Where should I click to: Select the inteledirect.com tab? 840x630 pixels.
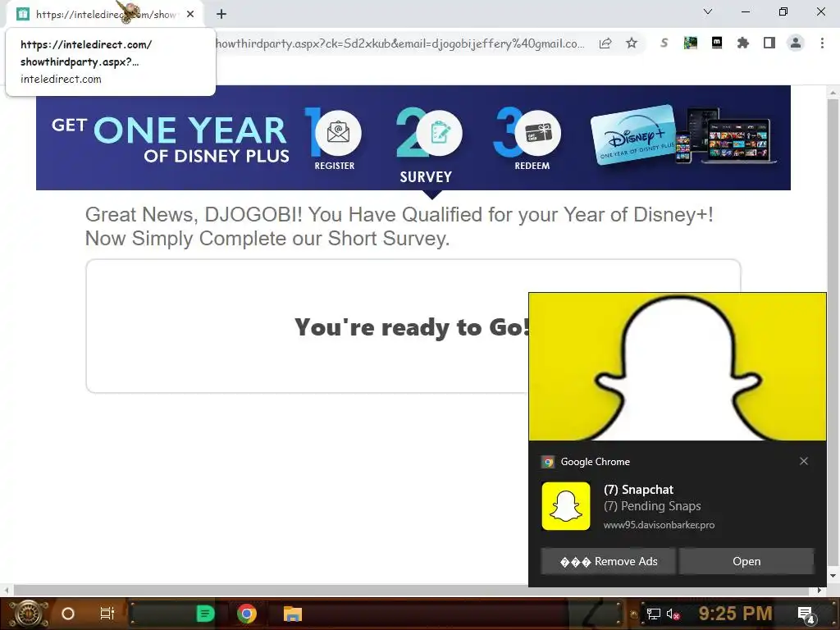pyautogui.click(x=106, y=15)
